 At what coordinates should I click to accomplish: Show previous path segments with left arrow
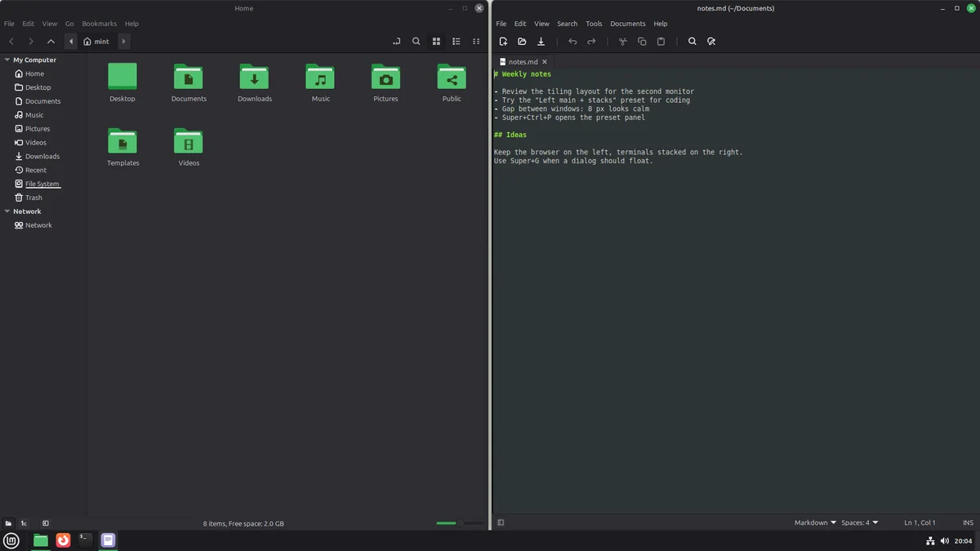71,42
